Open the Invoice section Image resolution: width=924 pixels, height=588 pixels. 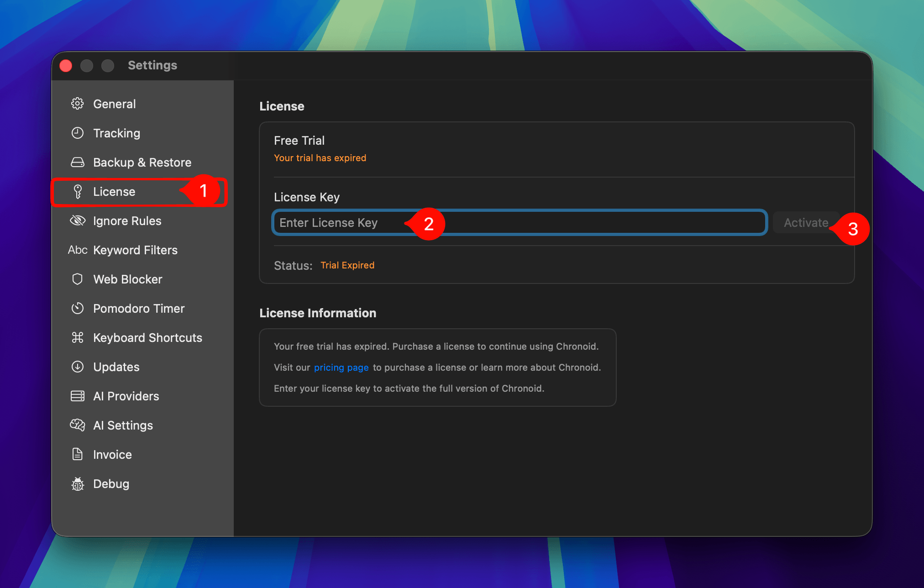click(x=111, y=454)
